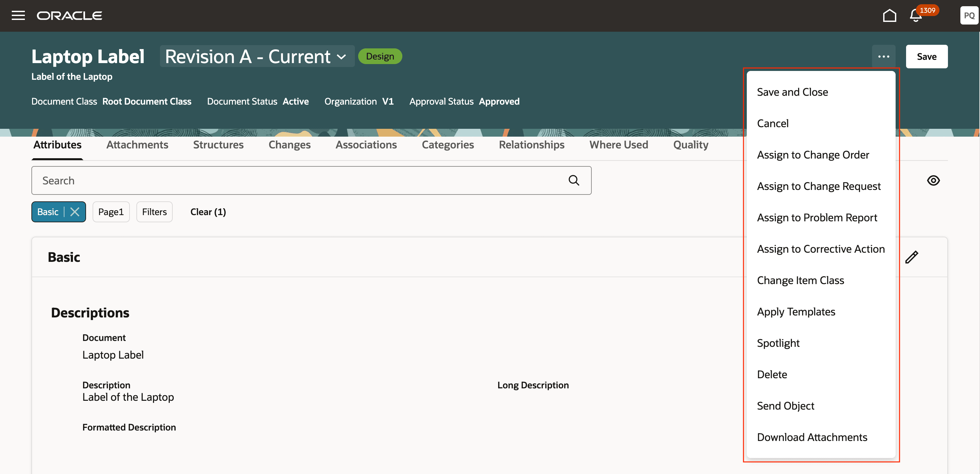This screenshot has width=980, height=474.
Task: Click the search magnifier icon
Action: pyautogui.click(x=573, y=180)
